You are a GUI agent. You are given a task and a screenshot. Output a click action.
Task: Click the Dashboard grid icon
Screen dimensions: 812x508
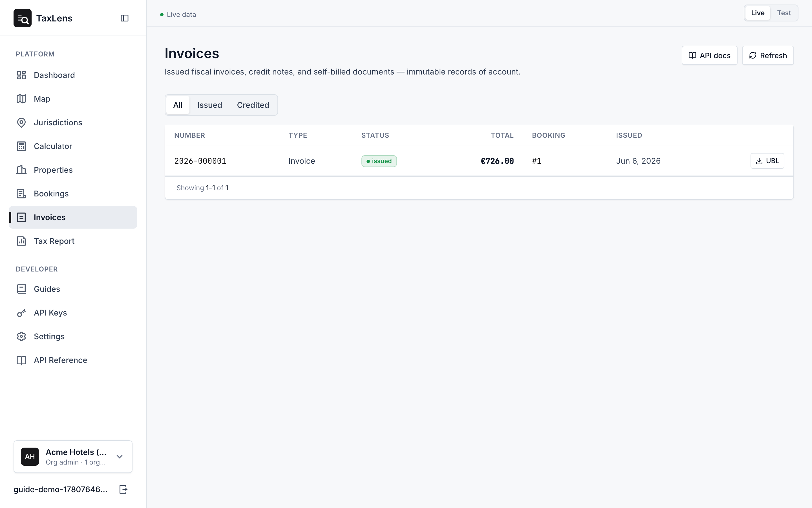pos(21,75)
